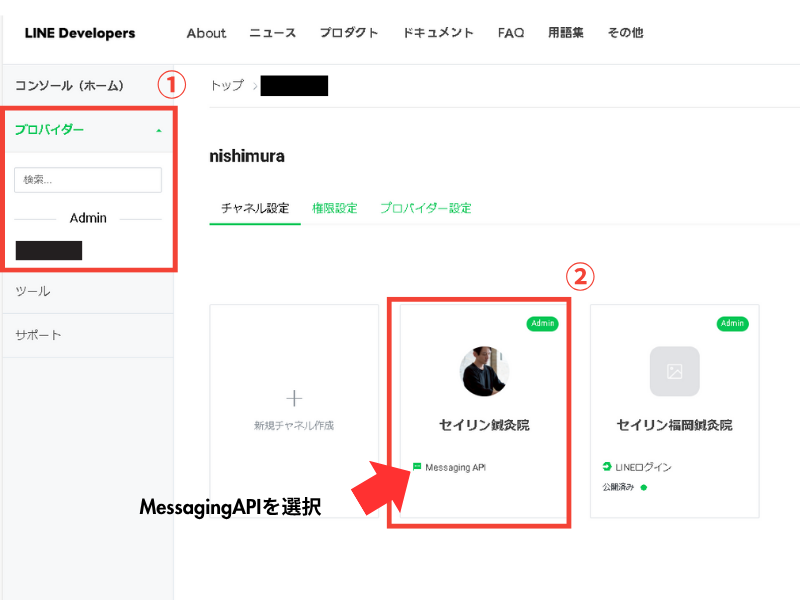Click the placeholder image icon of セイリン福岡鍼灸院
Viewport: 800px width, 600px height.
pyautogui.click(x=674, y=371)
